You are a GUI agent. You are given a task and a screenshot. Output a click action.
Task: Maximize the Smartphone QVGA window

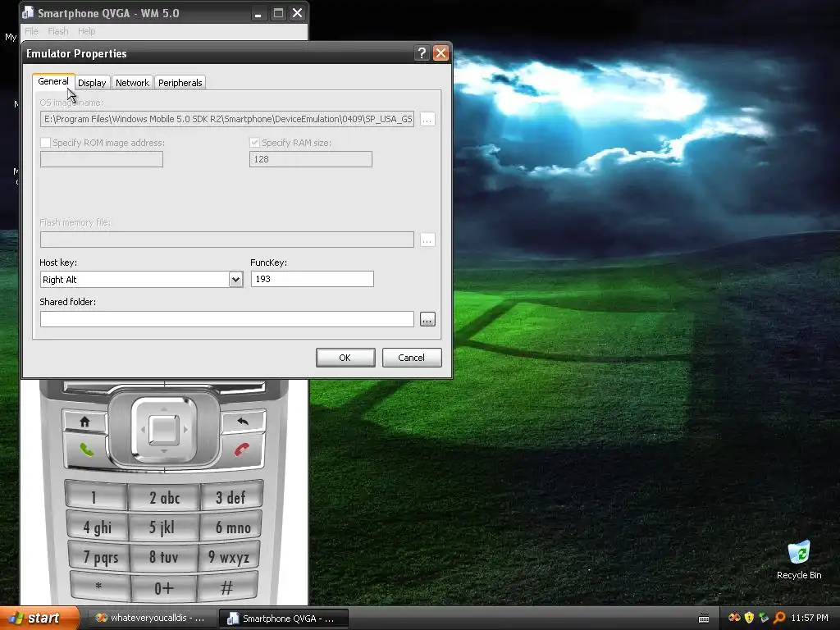(278, 13)
